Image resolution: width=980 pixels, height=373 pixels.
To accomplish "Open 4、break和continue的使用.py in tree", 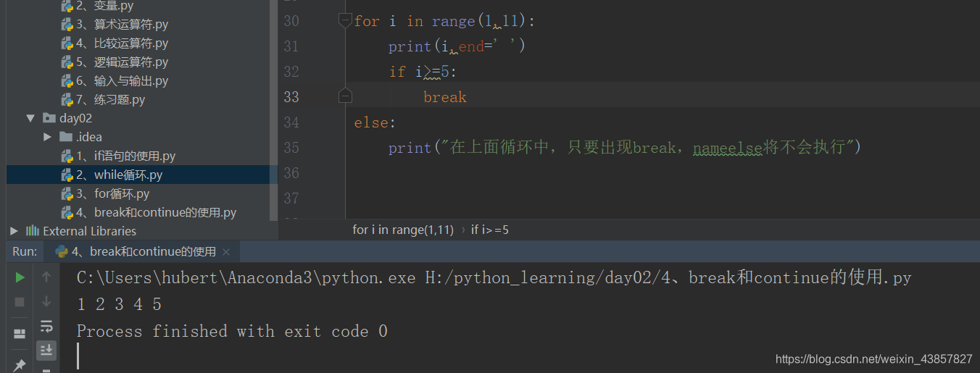I will tap(156, 212).
